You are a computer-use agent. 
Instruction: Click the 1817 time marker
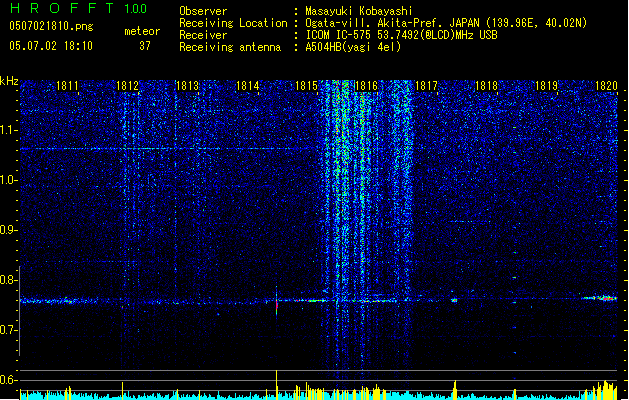click(x=426, y=85)
